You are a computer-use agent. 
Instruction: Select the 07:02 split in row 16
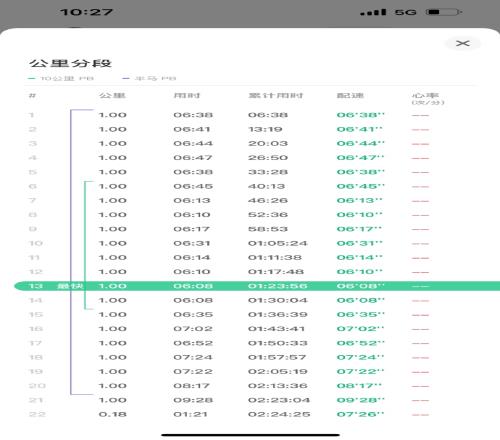coord(193,329)
